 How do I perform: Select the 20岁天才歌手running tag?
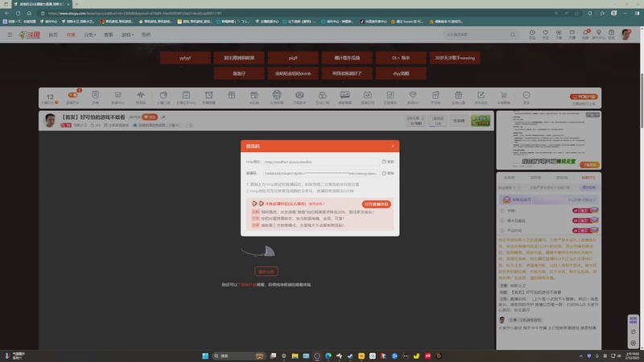coord(455,58)
